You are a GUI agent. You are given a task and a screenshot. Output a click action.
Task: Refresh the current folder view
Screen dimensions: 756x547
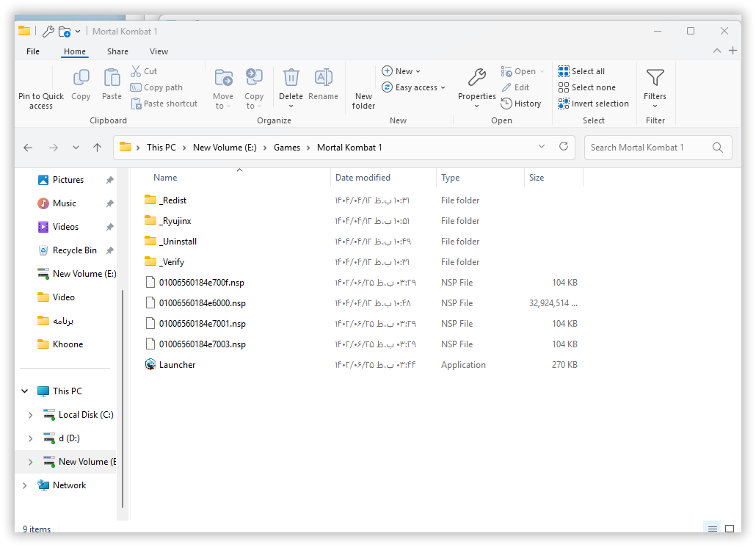point(563,147)
